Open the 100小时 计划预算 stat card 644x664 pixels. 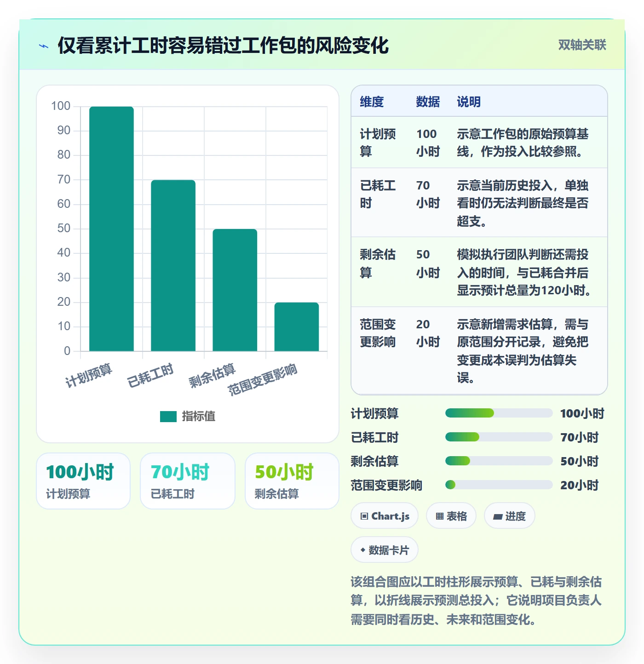pos(83,481)
